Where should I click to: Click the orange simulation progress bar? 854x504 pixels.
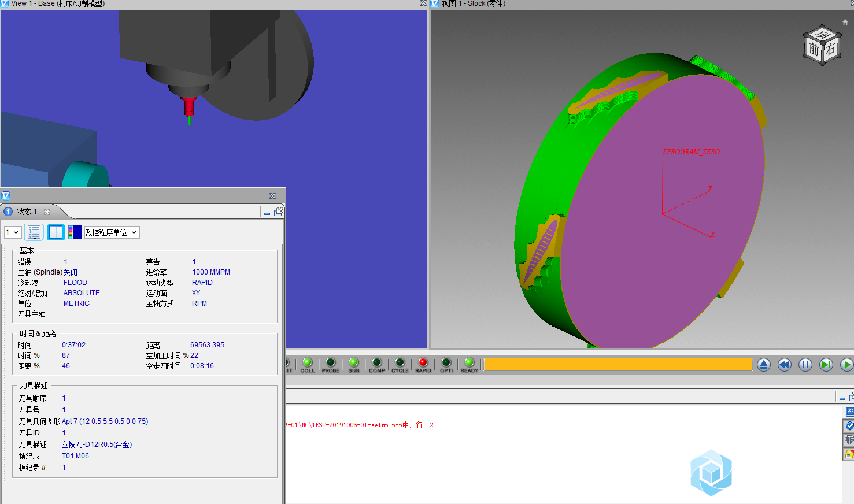click(618, 364)
